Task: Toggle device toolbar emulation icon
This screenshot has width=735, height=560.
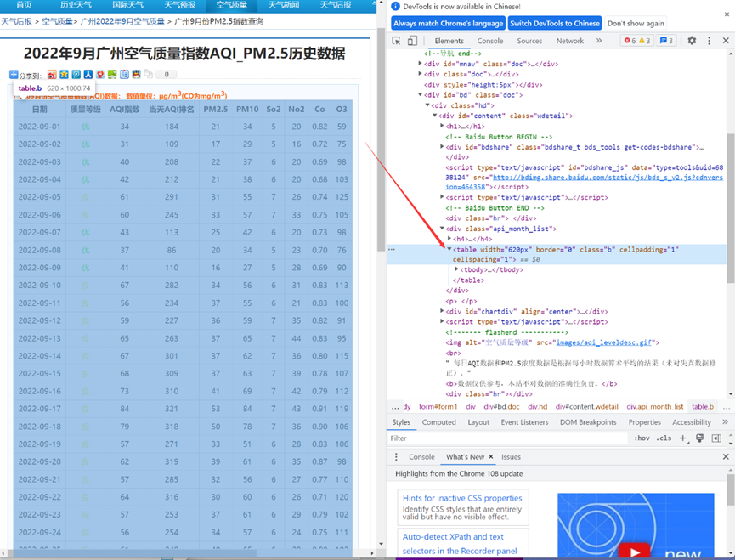Action: [412, 41]
